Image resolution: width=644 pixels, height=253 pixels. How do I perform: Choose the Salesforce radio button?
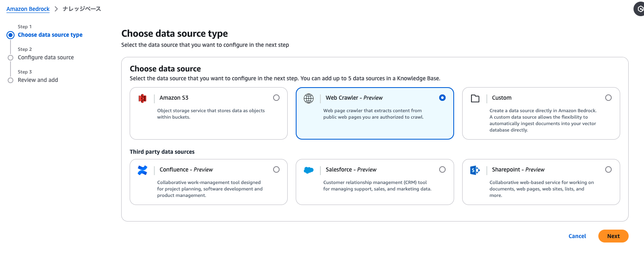pos(442,169)
